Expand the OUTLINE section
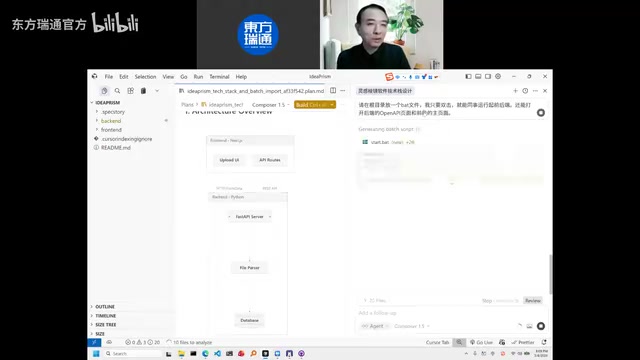The width and height of the screenshot is (640, 360). 105,307
